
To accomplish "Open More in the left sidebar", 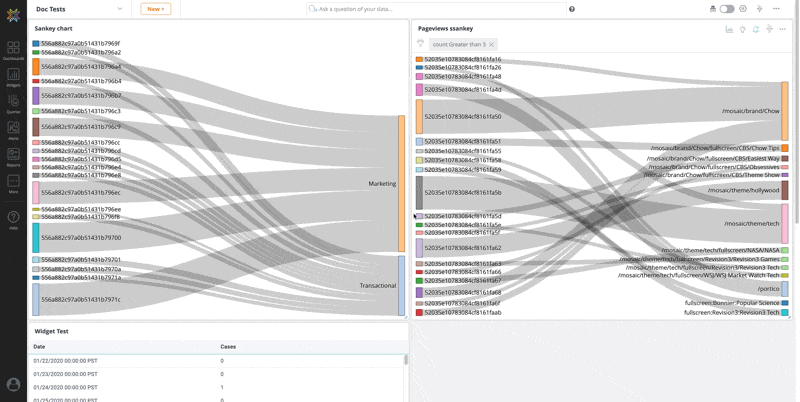I will pyautogui.click(x=13, y=184).
